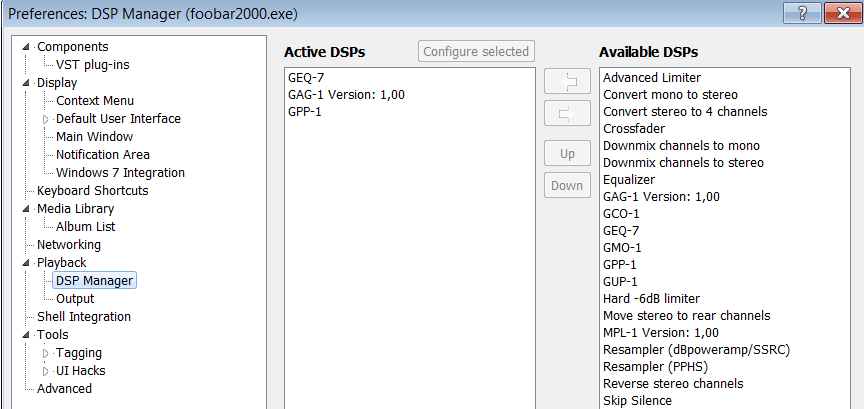Select Tools label in the tree
The height and width of the screenshot is (409, 864).
pos(53,335)
